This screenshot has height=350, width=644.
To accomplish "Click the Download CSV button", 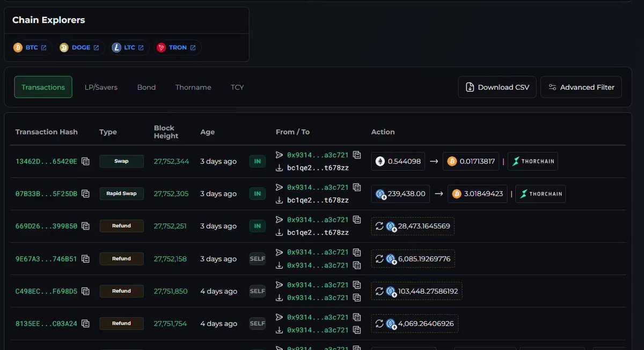I will (497, 87).
